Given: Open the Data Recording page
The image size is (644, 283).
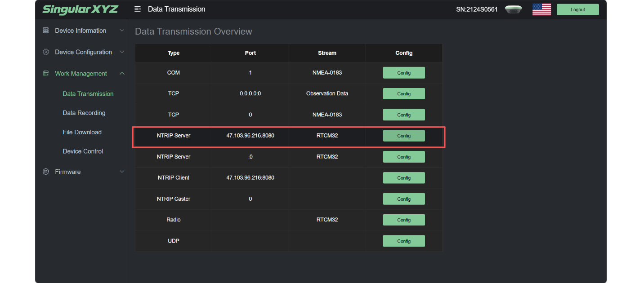Looking at the screenshot, I should coord(84,113).
